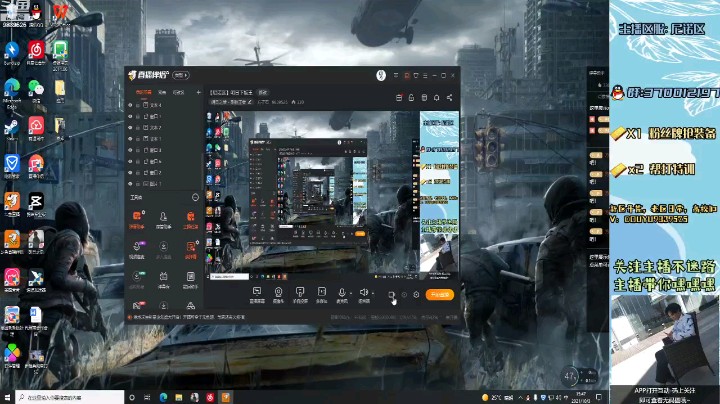The height and width of the screenshot is (404, 720).
Task: Select the seventh layer row name
Action: 156,173
